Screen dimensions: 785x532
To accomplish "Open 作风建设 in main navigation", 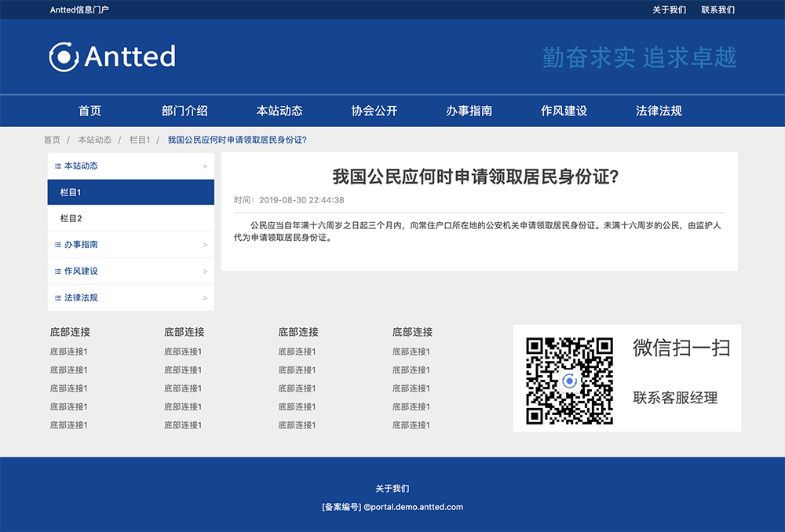I will (x=564, y=111).
